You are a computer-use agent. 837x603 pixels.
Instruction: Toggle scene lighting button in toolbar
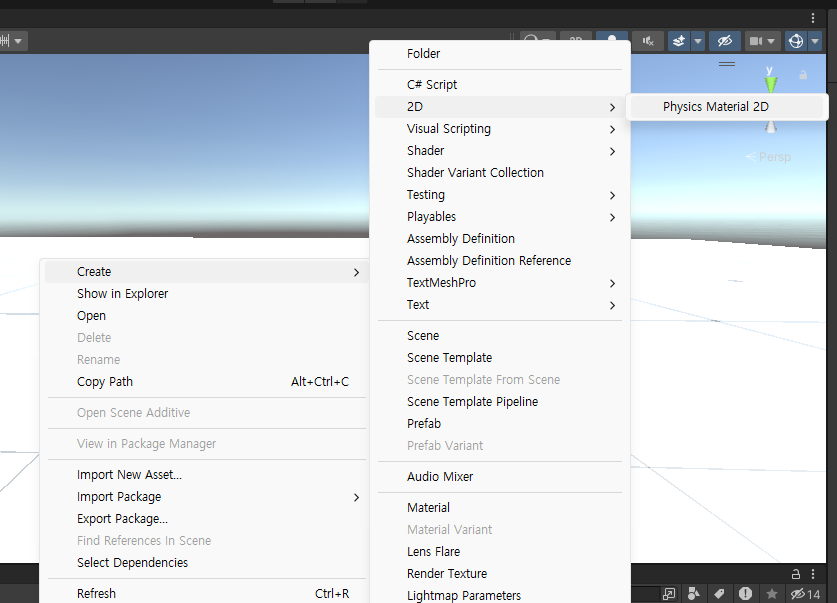[x=612, y=37]
